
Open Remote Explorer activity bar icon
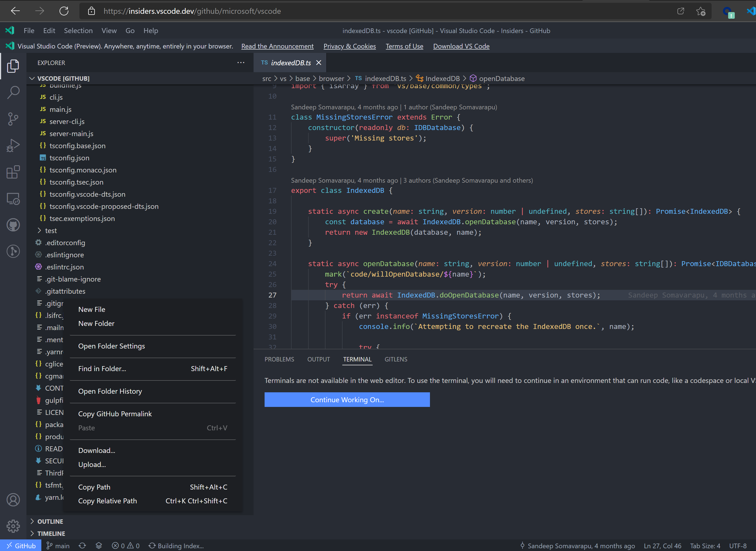(x=13, y=199)
